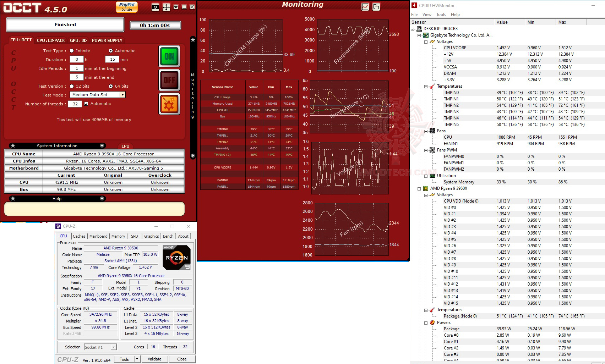Click the CPU-Z title bar app icon
605x364 pixels.
coord(59,226)
